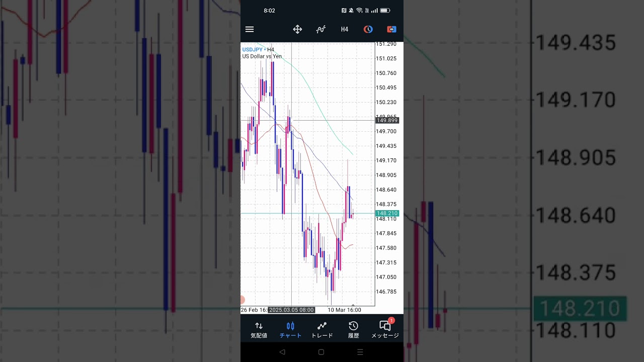Open the indicators list icon
Viewport: 644px width, 362px height.
pyautogui.click(x=320, y=29)
